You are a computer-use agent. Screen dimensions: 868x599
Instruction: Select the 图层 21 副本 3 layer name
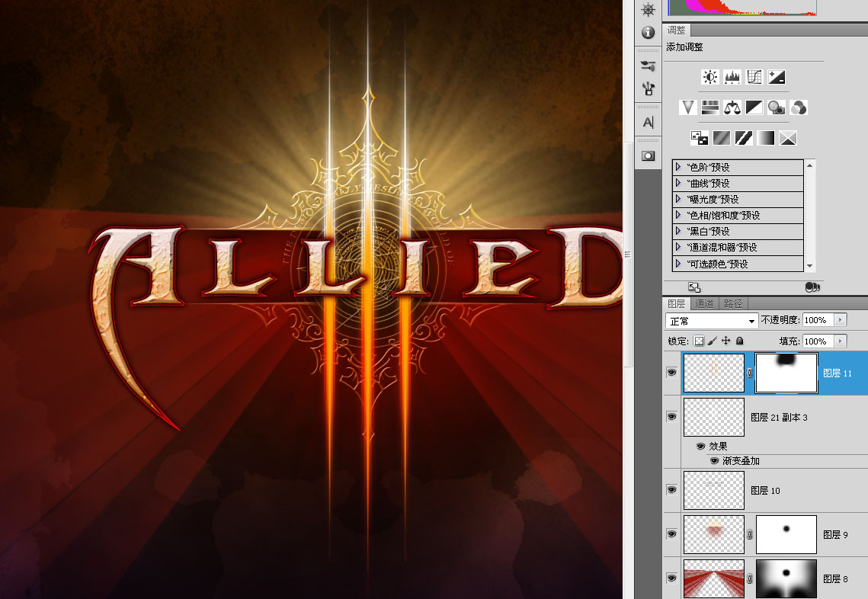[x=779, y=418]
